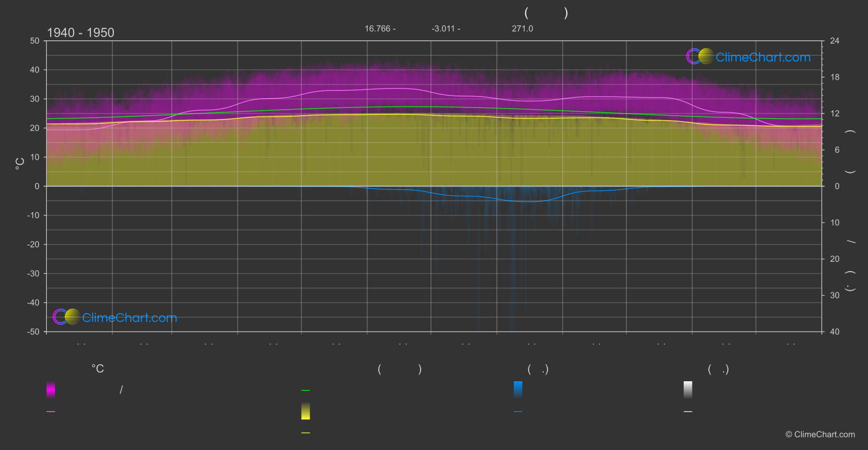
Task: Toggle the magenta line legend marker
Action: pyautogui.click(x=51, y=412)
